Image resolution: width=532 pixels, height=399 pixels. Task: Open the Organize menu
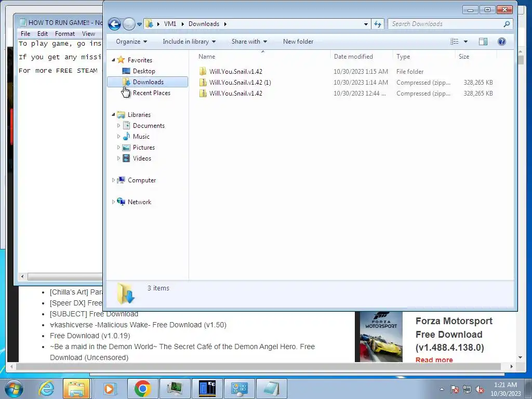click(x=131, y=42)
